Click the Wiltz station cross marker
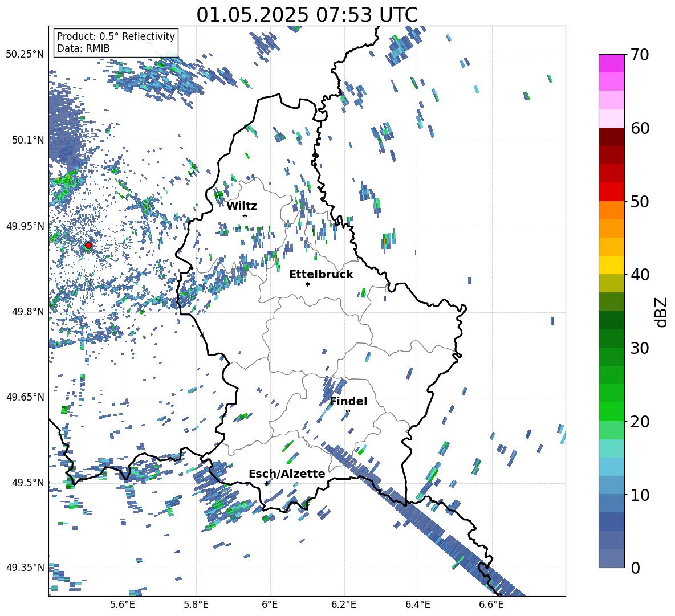This screenshot has width=675, height=616. pyautogui.click(x=245, y=215)
